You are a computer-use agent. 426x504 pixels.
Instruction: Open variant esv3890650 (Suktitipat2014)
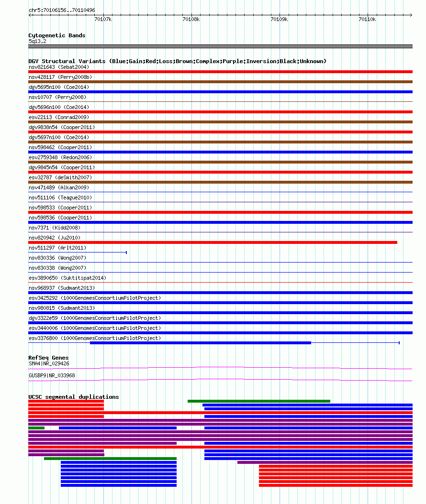(67, 278)
